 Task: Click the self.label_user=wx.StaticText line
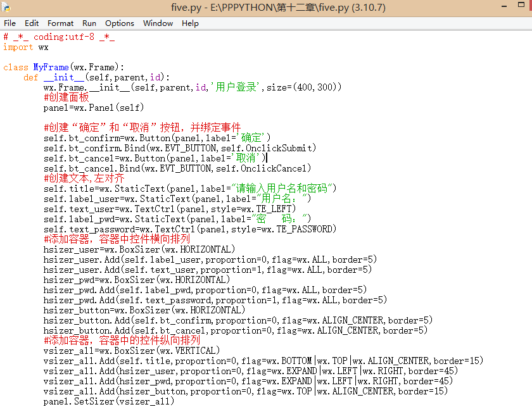pos(177,198)
